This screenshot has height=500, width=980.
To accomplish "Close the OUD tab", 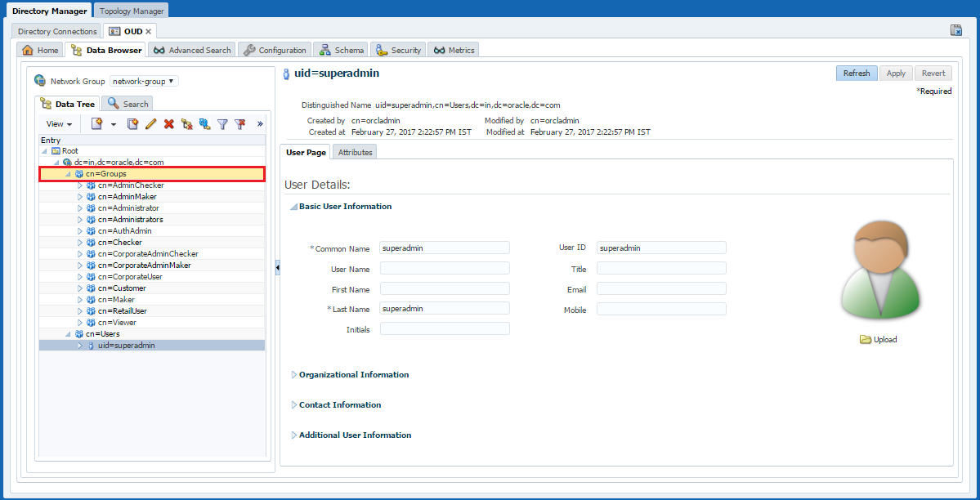I will (x=149, y=31).
